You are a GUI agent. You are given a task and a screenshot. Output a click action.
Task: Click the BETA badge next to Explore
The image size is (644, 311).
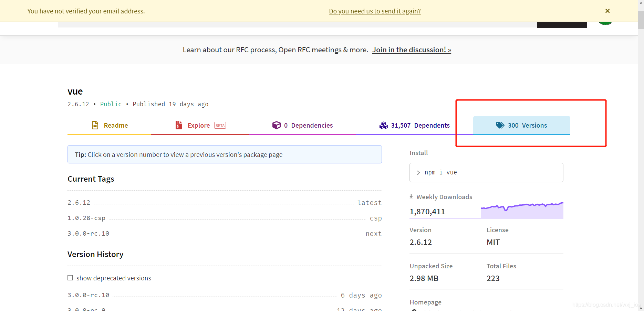tap(220, 126)
